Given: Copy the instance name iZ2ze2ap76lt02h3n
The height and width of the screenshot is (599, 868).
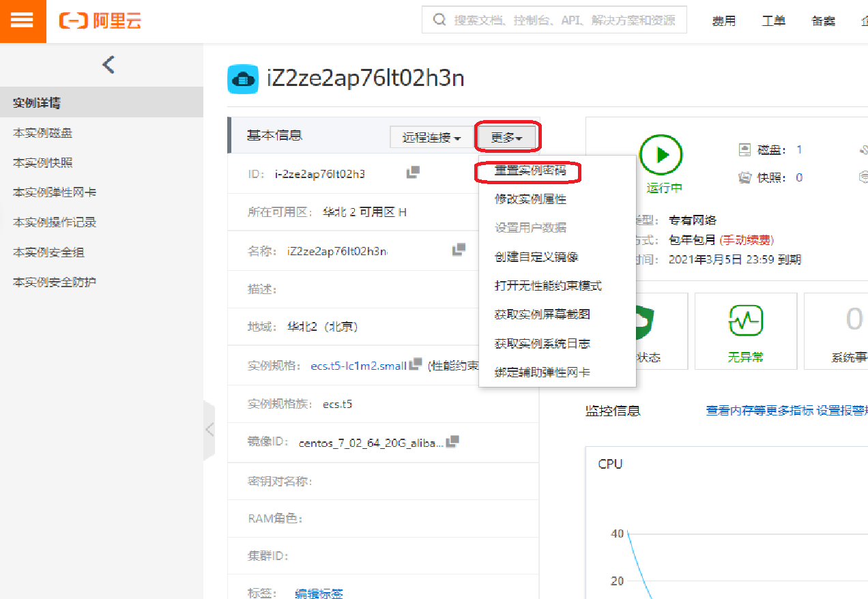Looking at the screenshot, I should (459, 250).
